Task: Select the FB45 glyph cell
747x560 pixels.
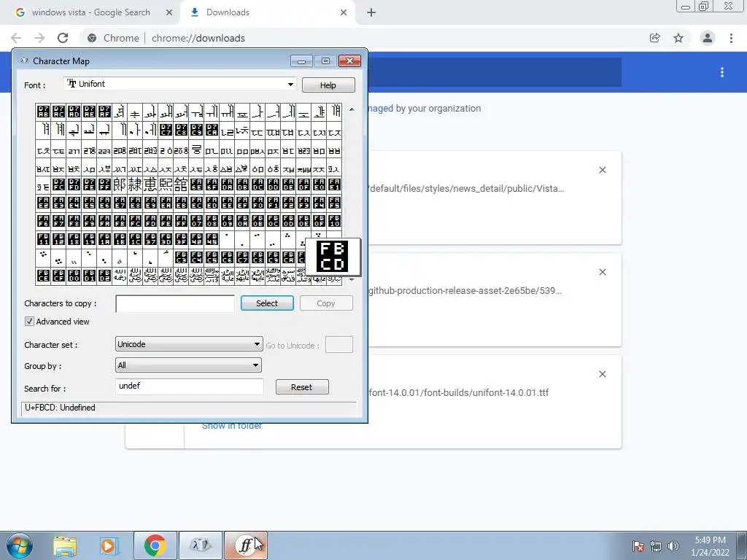Action: 212,239
